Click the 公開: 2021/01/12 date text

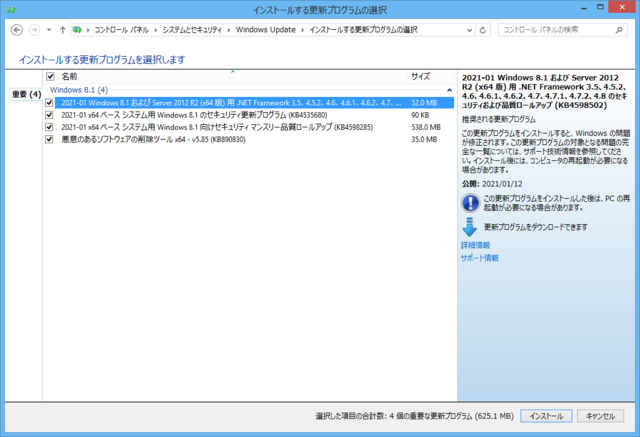pos(492,184)
